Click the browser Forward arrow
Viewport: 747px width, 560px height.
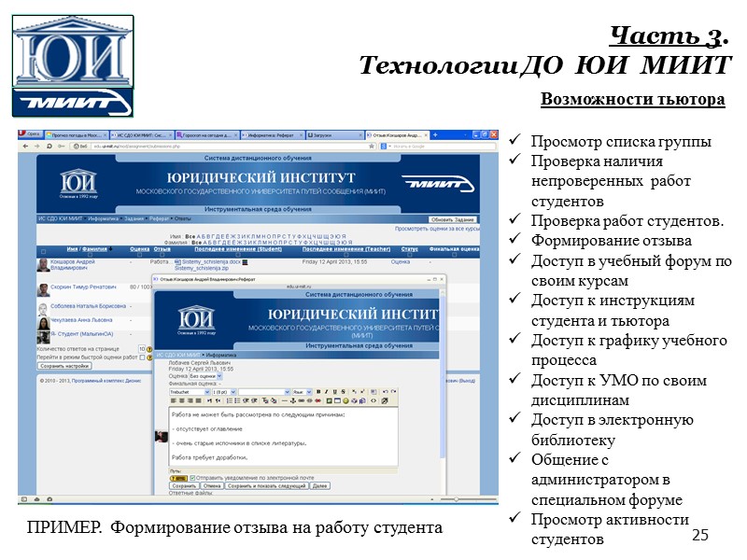(x=37, y=147)
